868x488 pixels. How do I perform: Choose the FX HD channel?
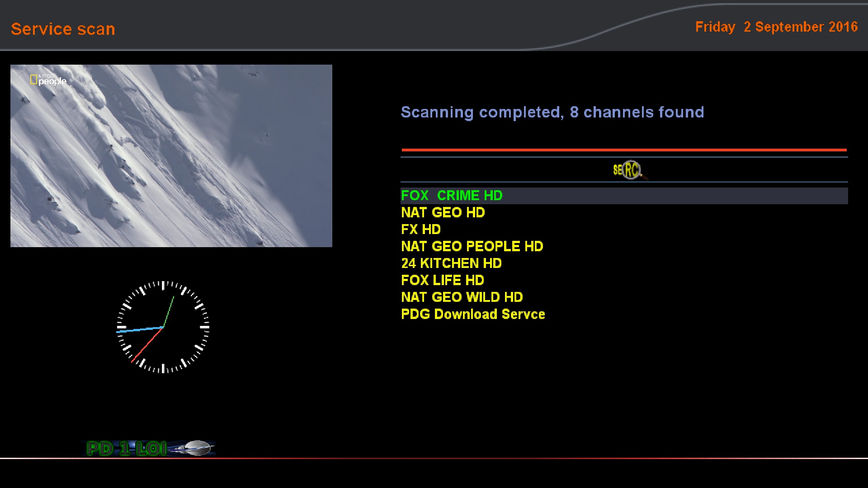coord(420,230)
